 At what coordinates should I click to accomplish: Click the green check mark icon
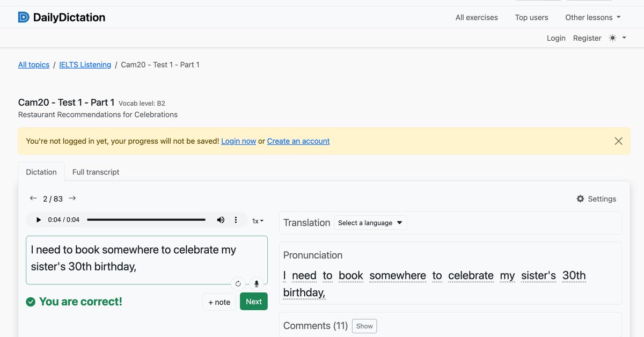31,302
